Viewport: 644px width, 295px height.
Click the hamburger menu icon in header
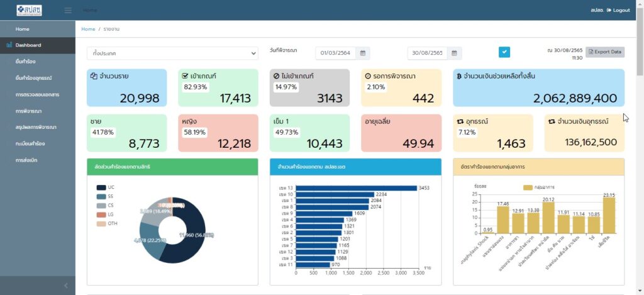point(68,10)
